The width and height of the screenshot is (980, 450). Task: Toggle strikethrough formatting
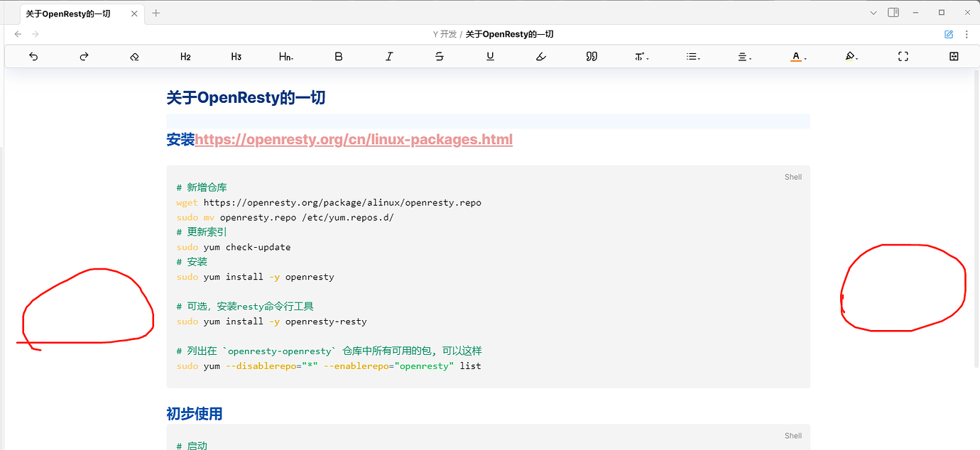click(x=440, y=57)
